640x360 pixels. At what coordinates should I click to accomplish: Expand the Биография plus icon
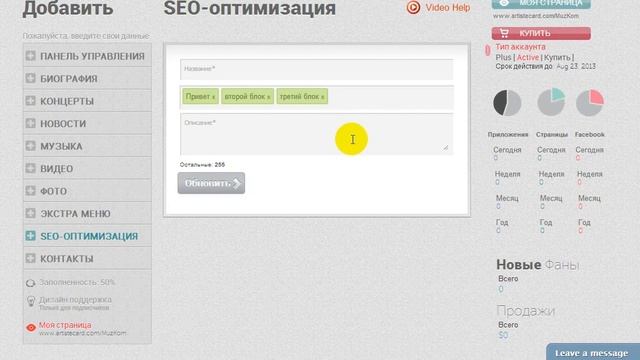click(x=31, y=78)
